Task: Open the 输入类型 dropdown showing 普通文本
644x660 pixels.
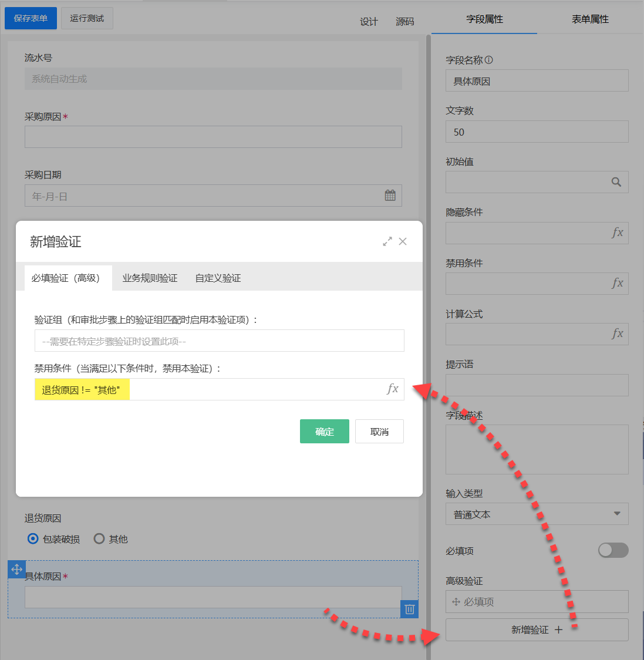Action: [537, 513]
